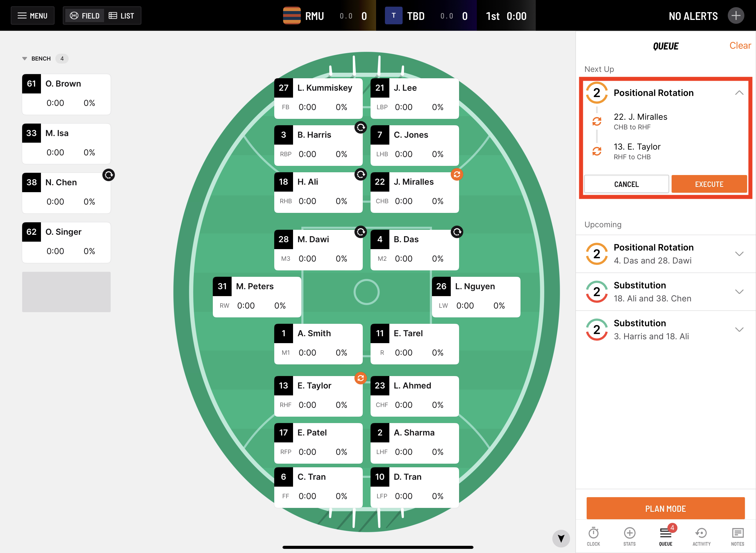
Task: Clear the queue
Action: [x=740, y=46]
